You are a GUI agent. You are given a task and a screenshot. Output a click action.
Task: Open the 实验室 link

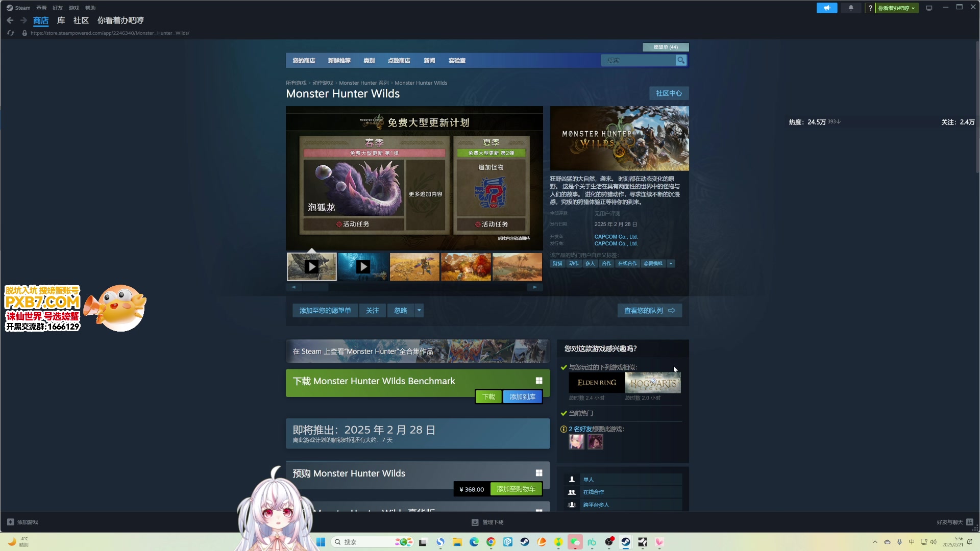pyautogui.click(x=457, y=60)
